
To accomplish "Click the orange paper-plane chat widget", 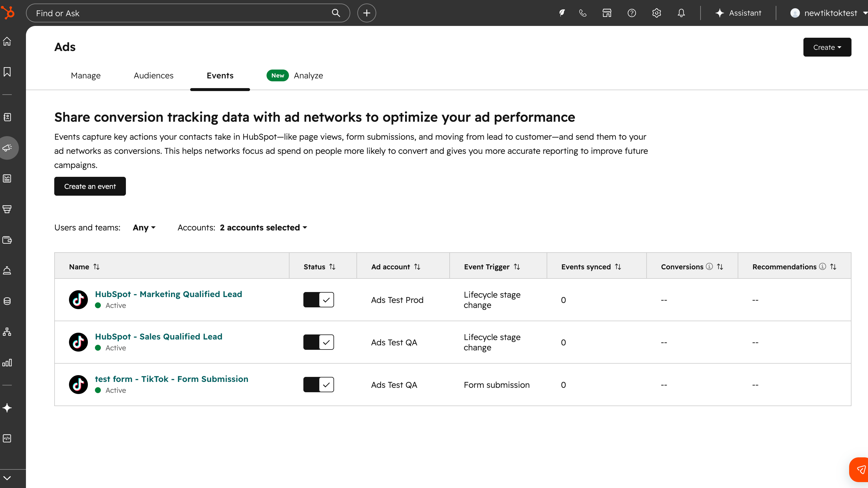I will tap(859, 469).
